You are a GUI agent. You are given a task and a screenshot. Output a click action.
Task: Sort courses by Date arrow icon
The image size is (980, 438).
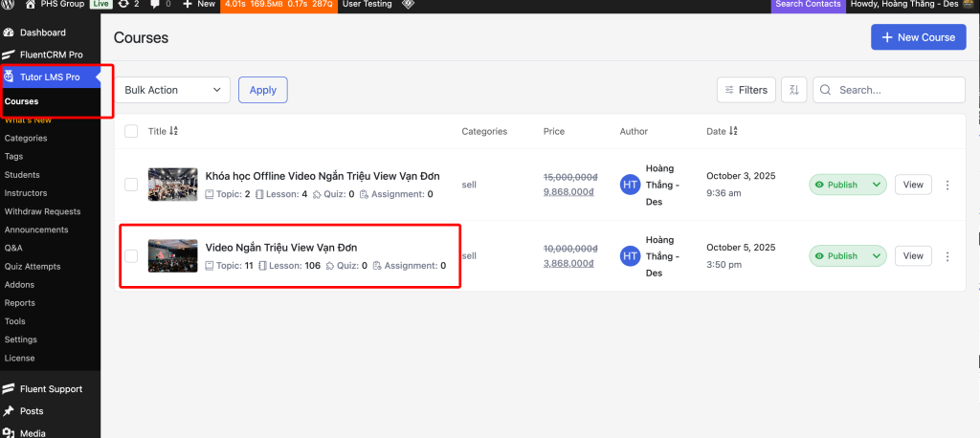733,132
